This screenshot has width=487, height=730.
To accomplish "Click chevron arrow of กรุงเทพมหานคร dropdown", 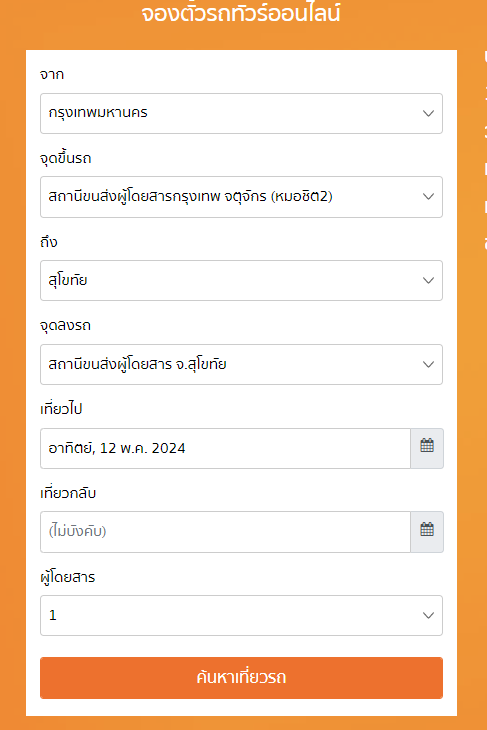I will point(428,113).
